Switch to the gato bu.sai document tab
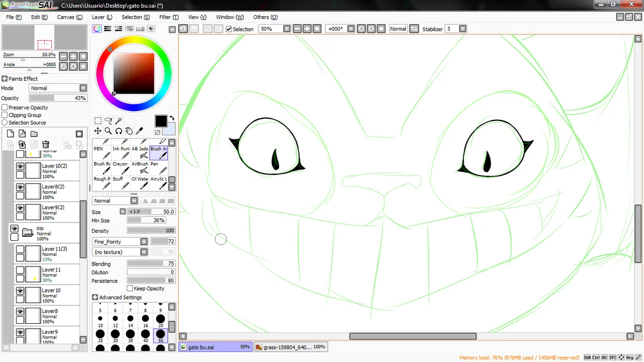Image resolution: width=644 pixels, height=362 pixels. (215, 347)
